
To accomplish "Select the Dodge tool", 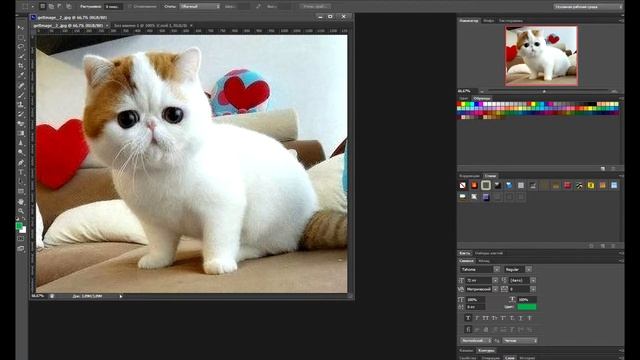I will (x=21, y=152).
